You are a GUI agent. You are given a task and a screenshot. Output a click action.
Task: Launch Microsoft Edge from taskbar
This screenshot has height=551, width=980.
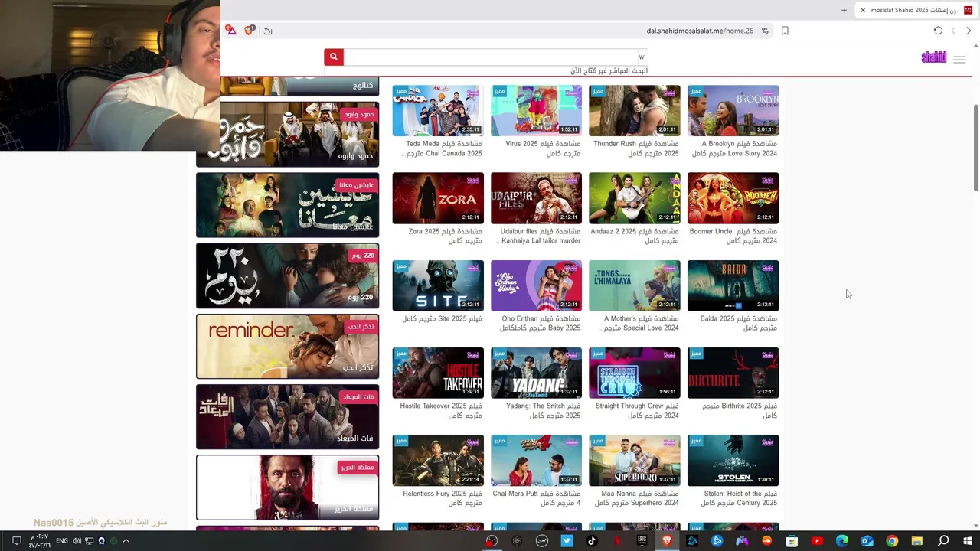(x=842, y=541)
